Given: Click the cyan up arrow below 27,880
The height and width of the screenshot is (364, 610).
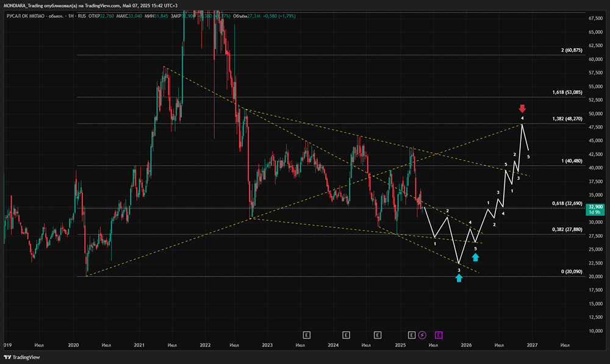Looking at the screenshot, I should point(475,257).
